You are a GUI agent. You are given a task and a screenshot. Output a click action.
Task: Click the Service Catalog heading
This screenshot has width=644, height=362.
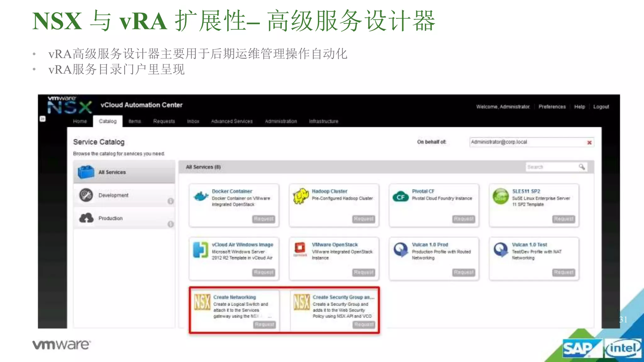point(99,142)
